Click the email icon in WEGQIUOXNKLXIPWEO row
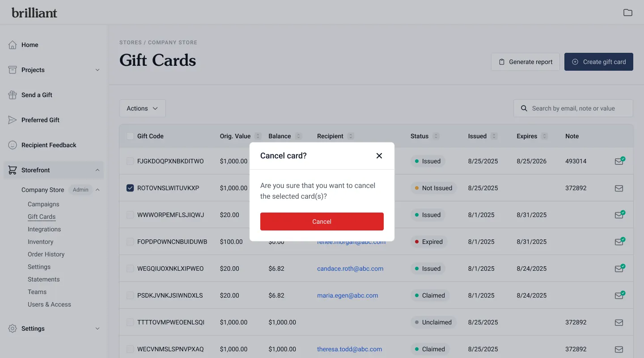This screenshot has height=358, width=644. coord(619,268)
